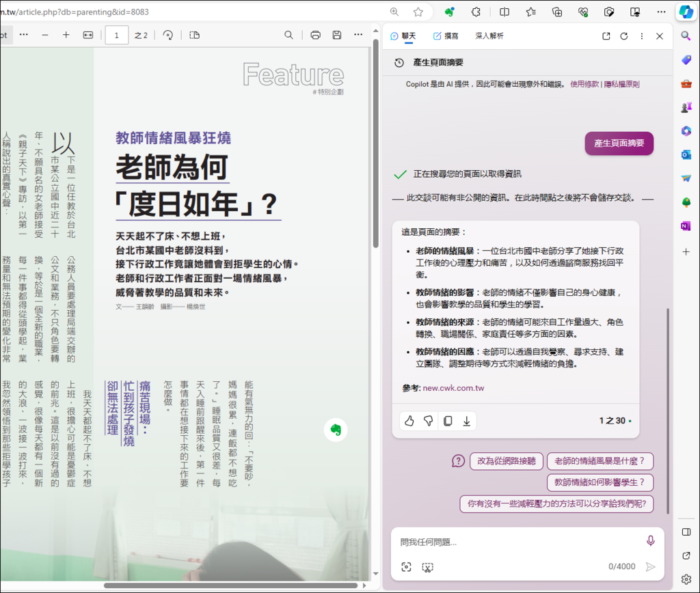Toggle fit to width in PDF toolbar

tap(87, 35)
